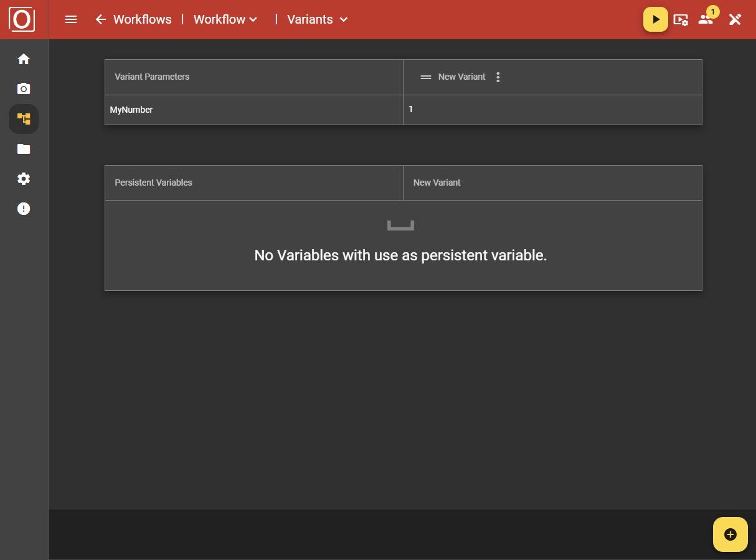
Task: View notifications via alert icon in sidebar
Action: click(x=24, y=208)
